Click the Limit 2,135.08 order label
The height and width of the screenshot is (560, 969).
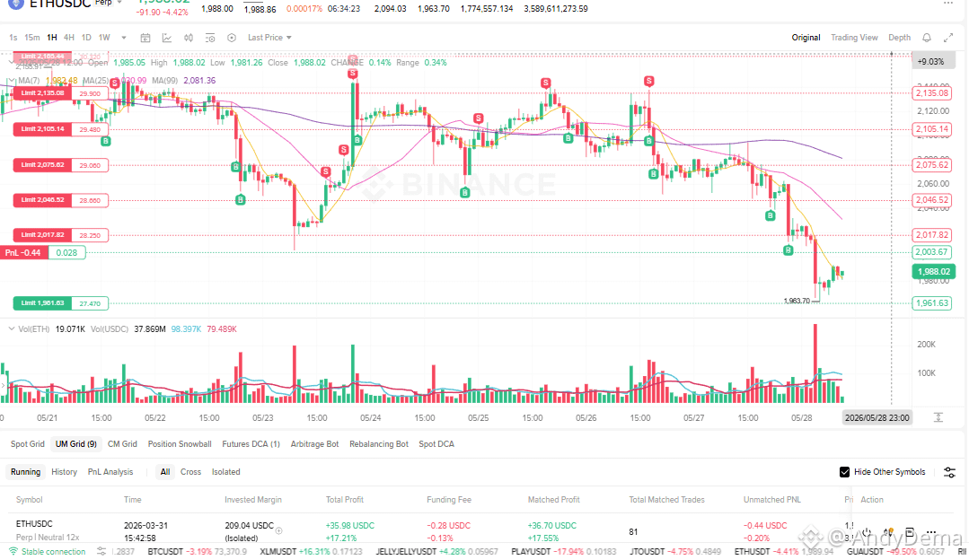42,93
